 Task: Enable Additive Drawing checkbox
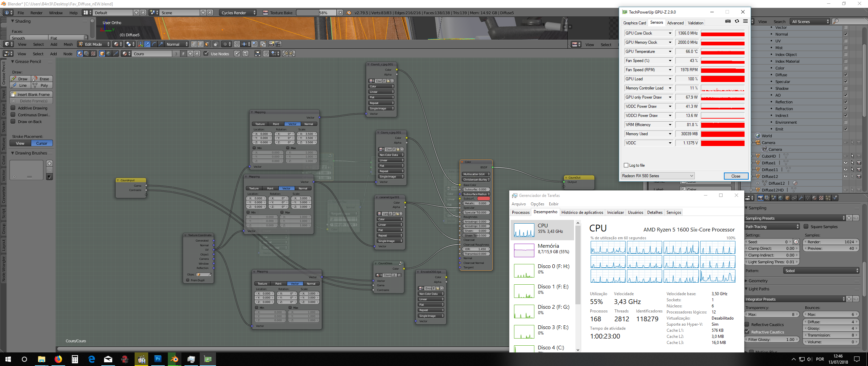click(x=13, y=108)
